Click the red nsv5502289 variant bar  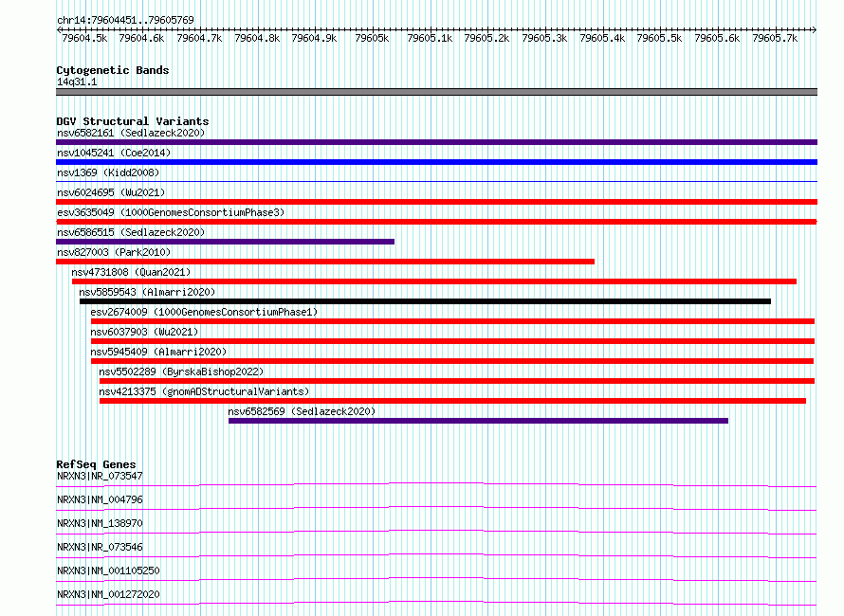457,381
